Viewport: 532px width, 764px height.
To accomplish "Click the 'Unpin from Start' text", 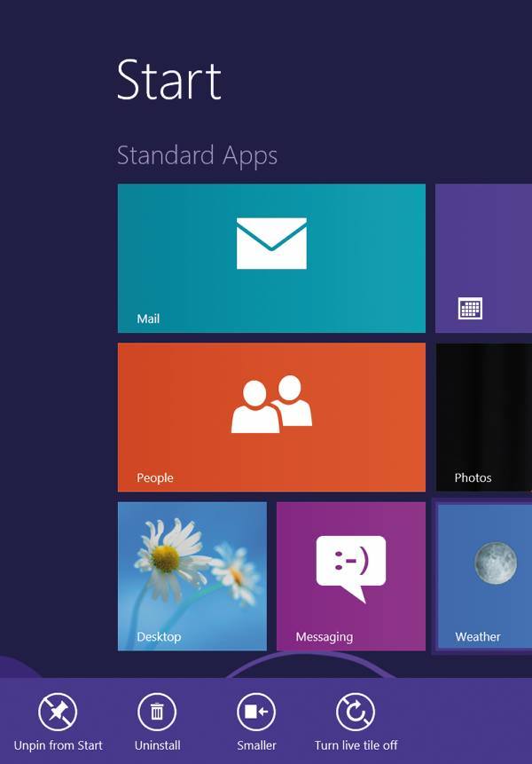I will [x=59, y=745].
